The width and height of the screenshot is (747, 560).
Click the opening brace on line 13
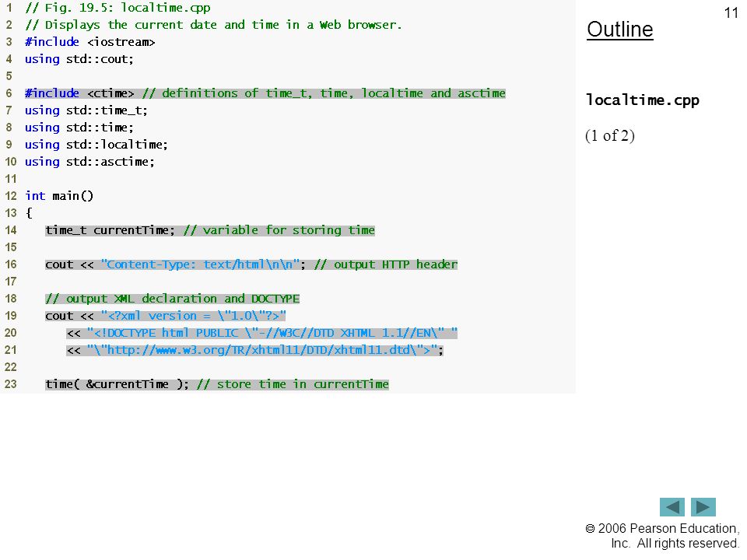click(x=29, y=213)
